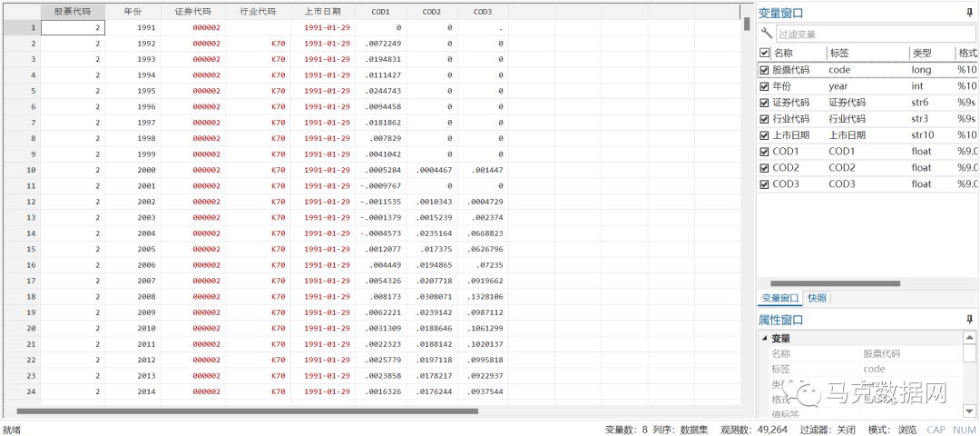Screen dimensions: 980x436
Task: Click the horizontal scrollbar in the variables list
Action: click(x=835, y=283)
